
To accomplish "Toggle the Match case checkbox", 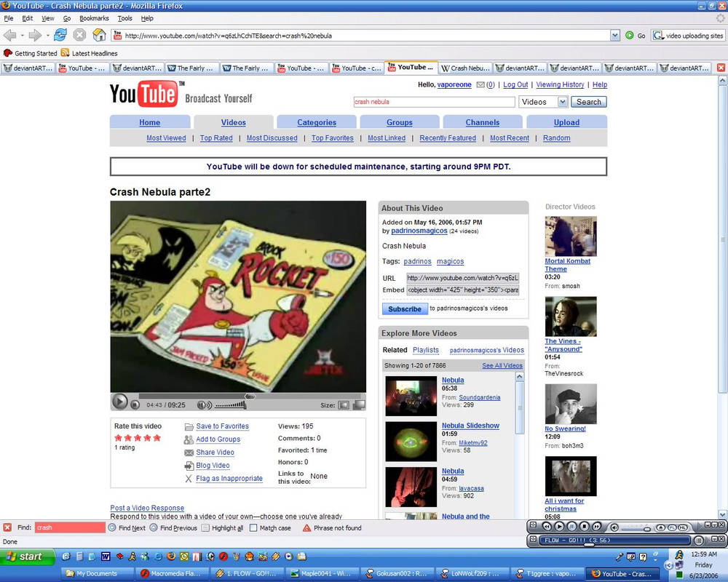I will 253,527.
